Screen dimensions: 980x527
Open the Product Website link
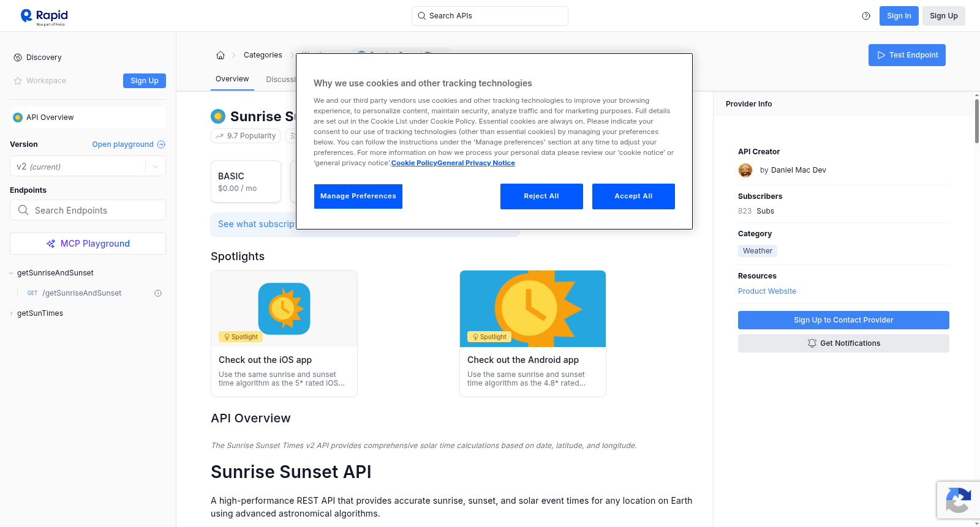click(767, 291)
